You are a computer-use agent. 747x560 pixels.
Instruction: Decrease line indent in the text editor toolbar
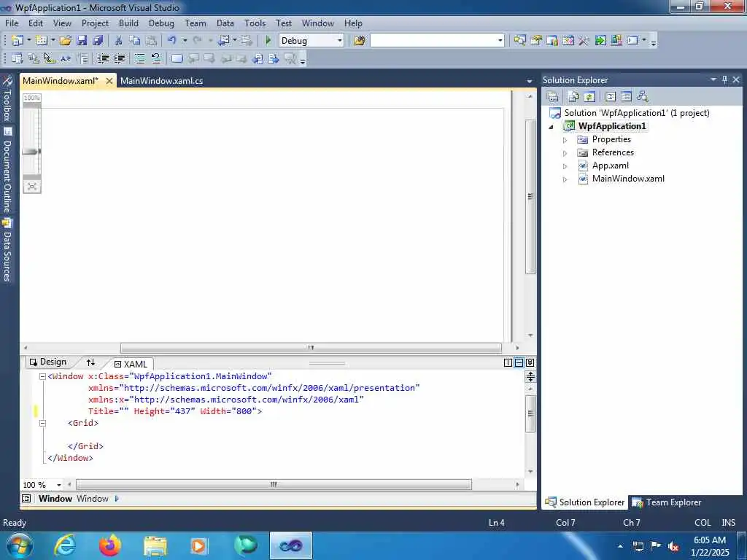pos(104,58)
